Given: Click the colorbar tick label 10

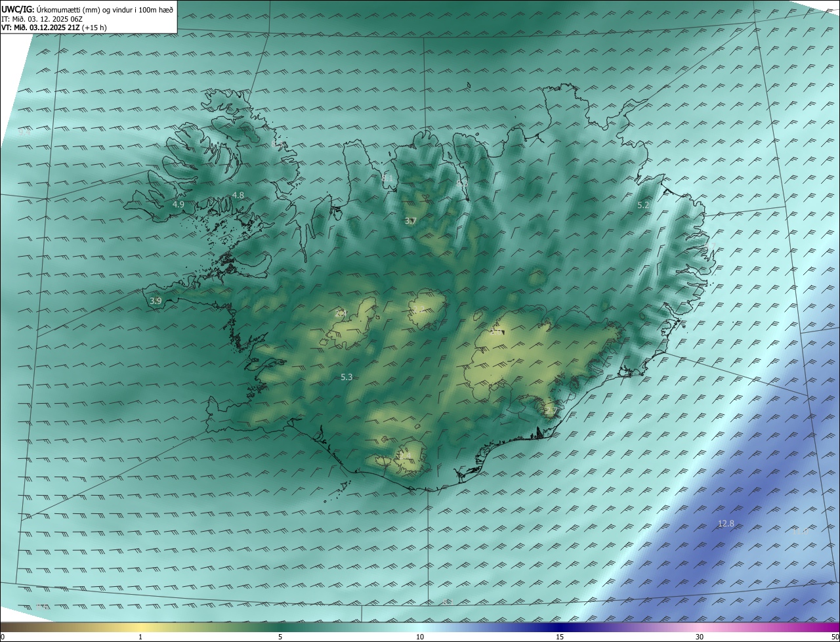Looking at the screenshot, I should (420, 637).
